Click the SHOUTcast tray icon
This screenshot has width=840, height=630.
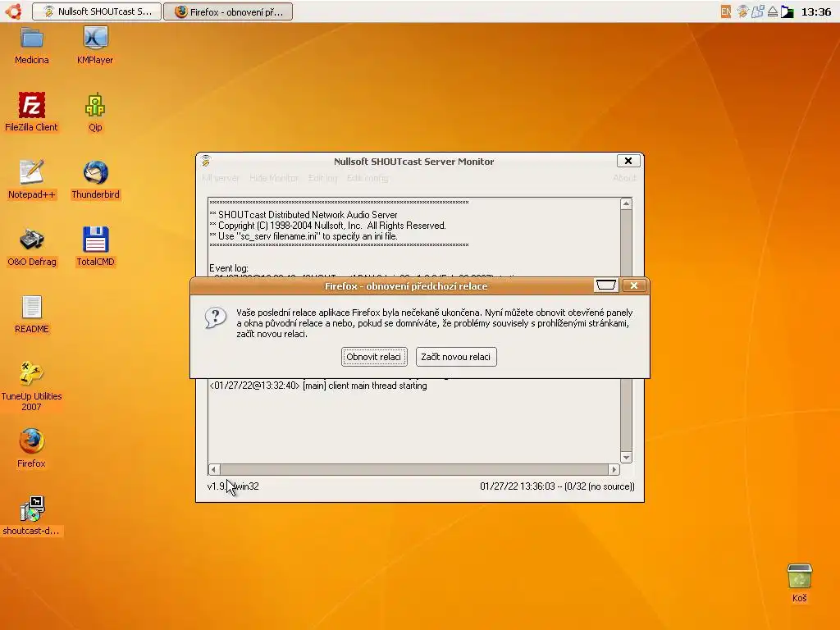pyautogui.click(x=742, y=11)
